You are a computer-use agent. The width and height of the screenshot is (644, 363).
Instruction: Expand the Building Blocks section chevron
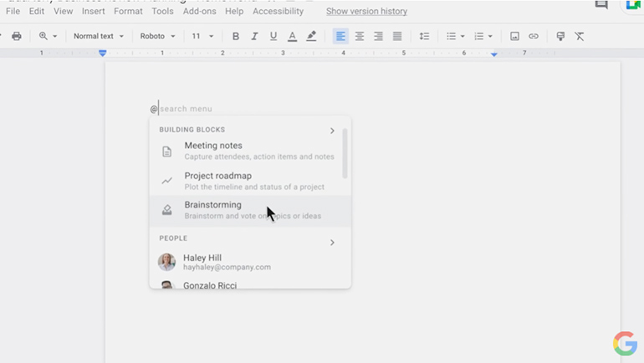(x=332, y=130)
